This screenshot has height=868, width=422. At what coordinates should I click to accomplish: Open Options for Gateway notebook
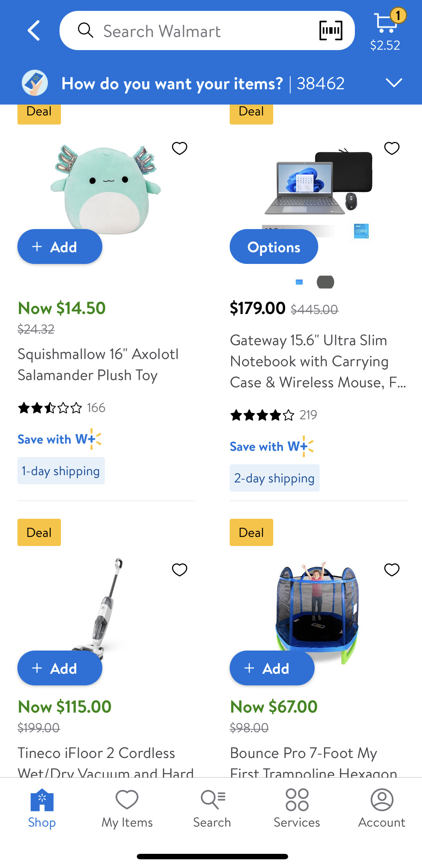coord(274,247)
